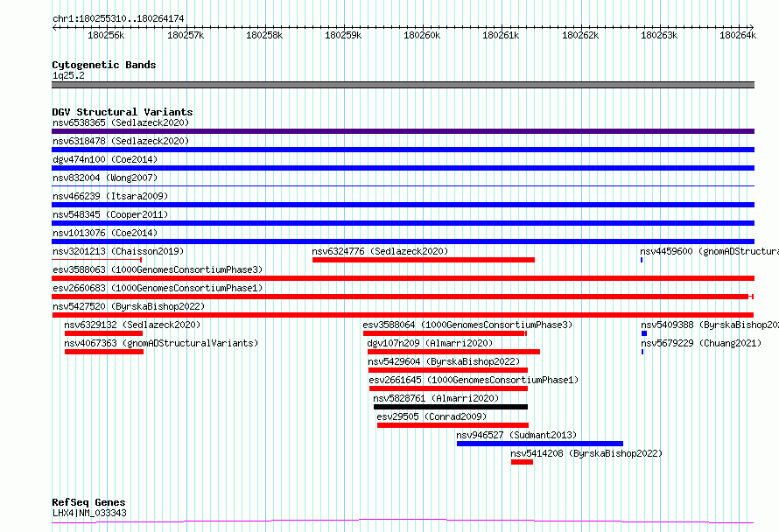Open nsv466239 (Itsara2009) variant label
The image size is (779, 532).
coord(110,196)
